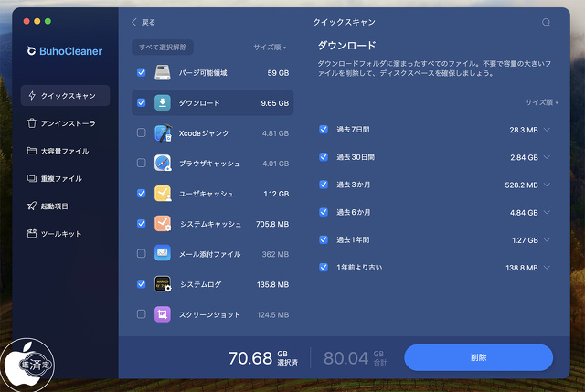Uncheck パージ可能領域 checkbox

141,72
